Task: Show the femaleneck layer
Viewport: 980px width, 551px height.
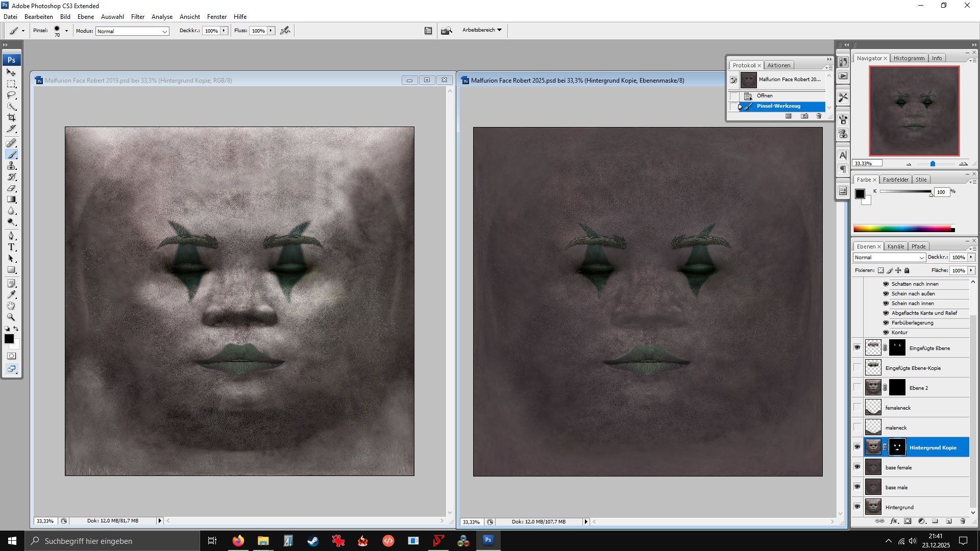Action: (857, 407)
